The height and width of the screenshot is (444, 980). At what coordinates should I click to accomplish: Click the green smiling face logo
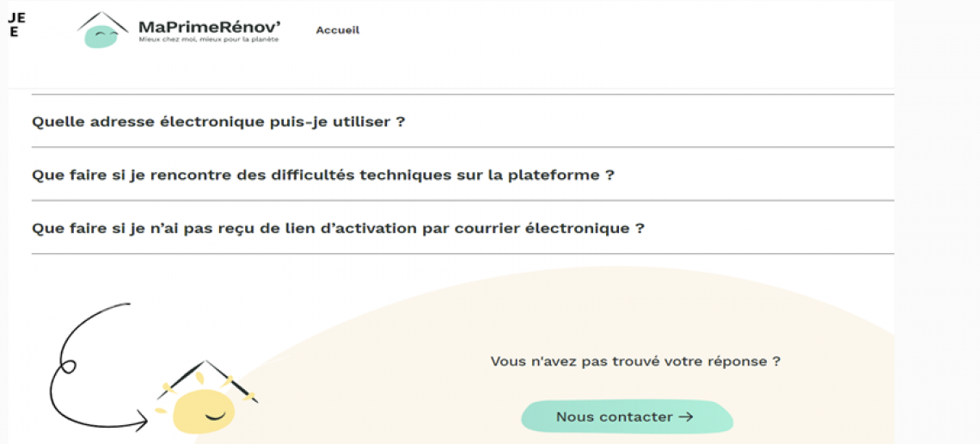point(101,37)
